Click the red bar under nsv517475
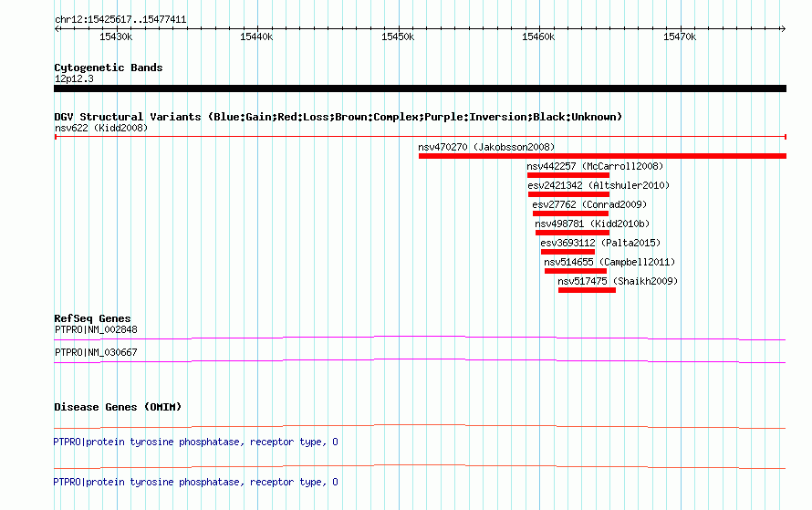This screenshot has height=510, width=812. [x=587, y=290]
